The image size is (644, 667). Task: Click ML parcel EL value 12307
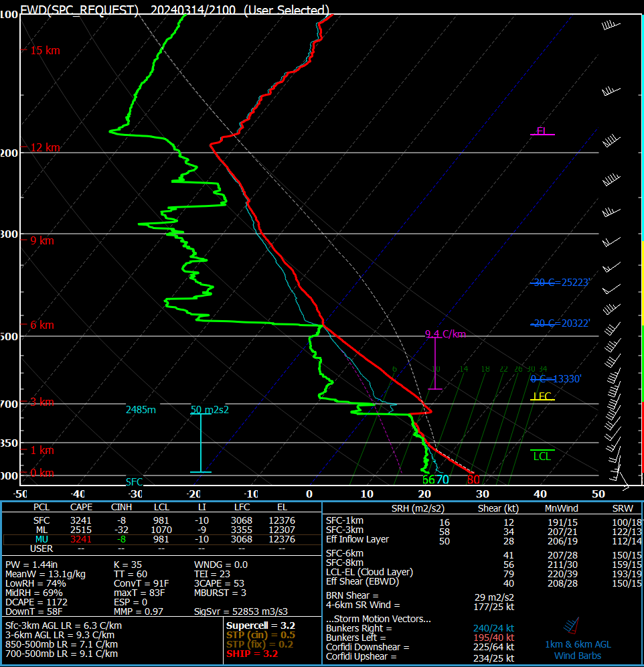282,530
